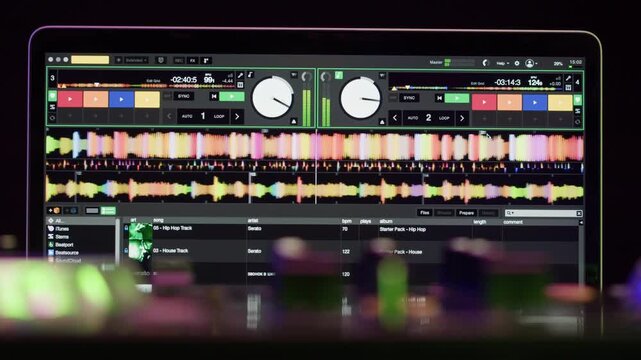Trigger the blue cue pad on deck 3
Screen dimensions: 641x360
tap(121, 99)
